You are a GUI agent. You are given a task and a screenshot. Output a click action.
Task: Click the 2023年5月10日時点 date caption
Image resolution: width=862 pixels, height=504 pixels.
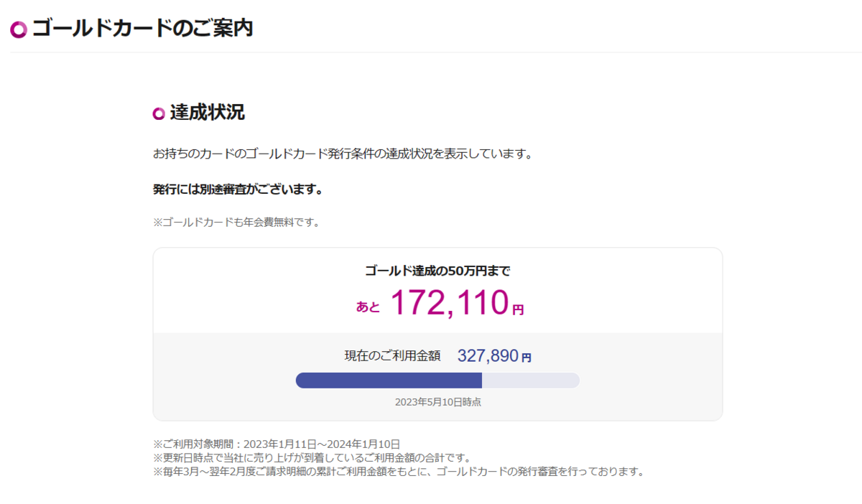(437, 402)
